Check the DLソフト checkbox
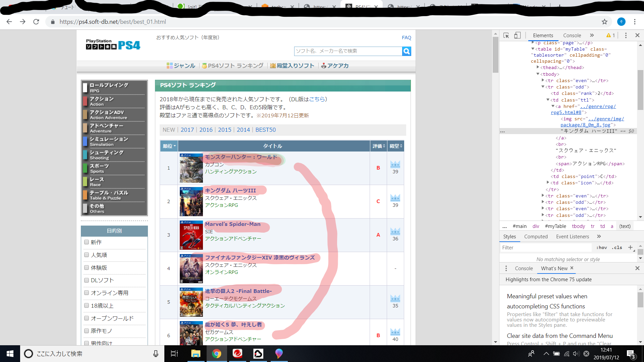Screen dimensions: 644x362 pos(87,280)
